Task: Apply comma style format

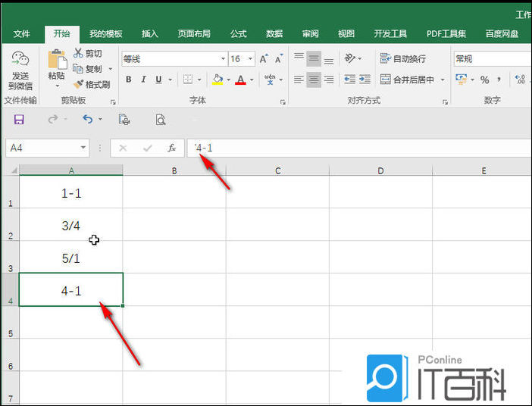Action: (x=499, y=80)
